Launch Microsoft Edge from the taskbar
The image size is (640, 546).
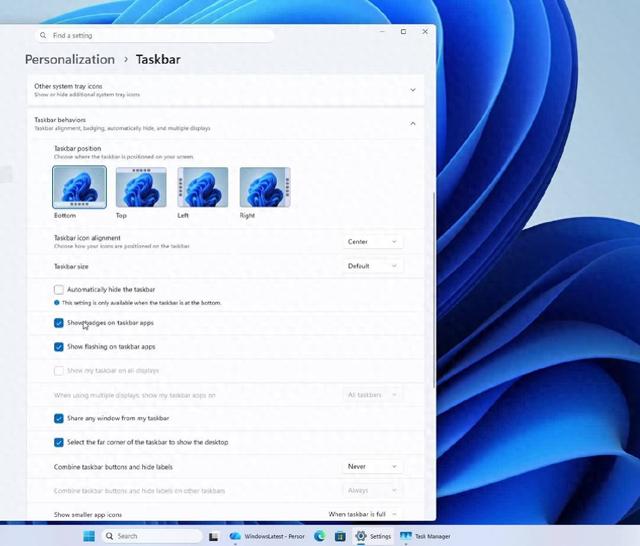(x=320, y=536)
